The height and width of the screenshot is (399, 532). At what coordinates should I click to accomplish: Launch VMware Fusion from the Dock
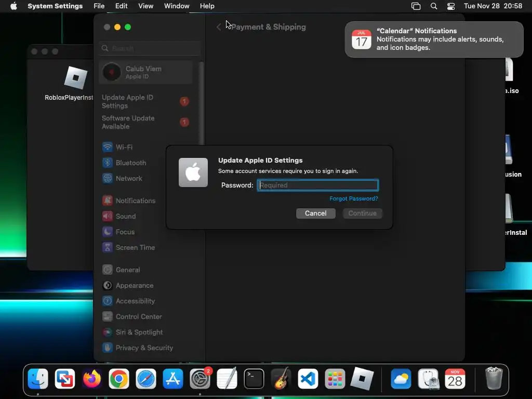65,379
